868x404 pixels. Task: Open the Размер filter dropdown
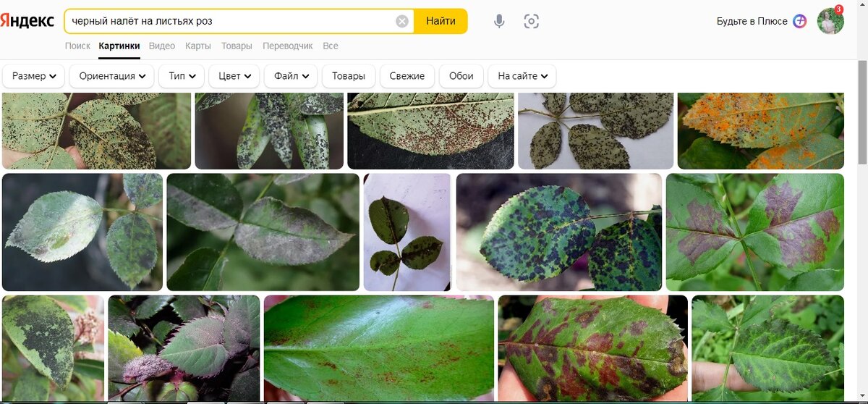pyautogui.click(x=34, y=76)
